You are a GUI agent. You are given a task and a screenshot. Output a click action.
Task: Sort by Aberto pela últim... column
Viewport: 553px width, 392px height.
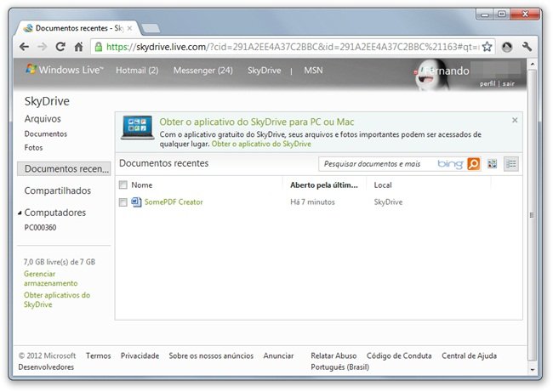tap(324, 185)
